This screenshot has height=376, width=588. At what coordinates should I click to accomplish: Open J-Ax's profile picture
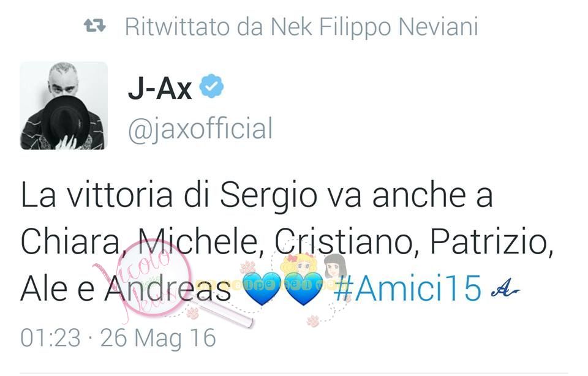tap(64, 106)
